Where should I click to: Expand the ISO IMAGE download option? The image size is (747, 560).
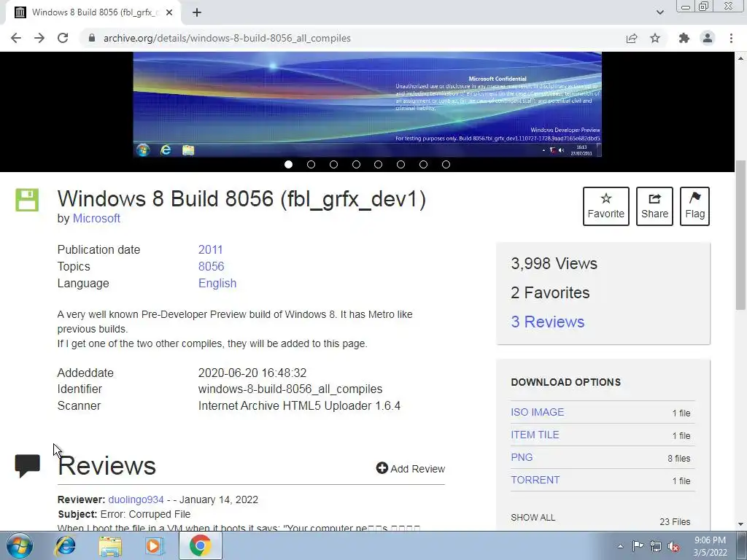click(x=538, y=412)
